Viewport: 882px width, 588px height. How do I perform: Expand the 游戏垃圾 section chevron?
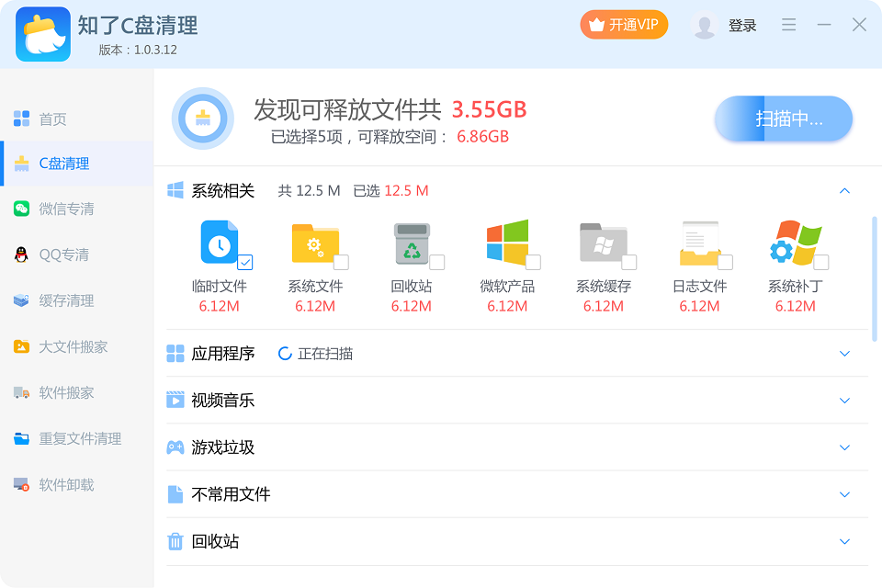pos(844,448)
